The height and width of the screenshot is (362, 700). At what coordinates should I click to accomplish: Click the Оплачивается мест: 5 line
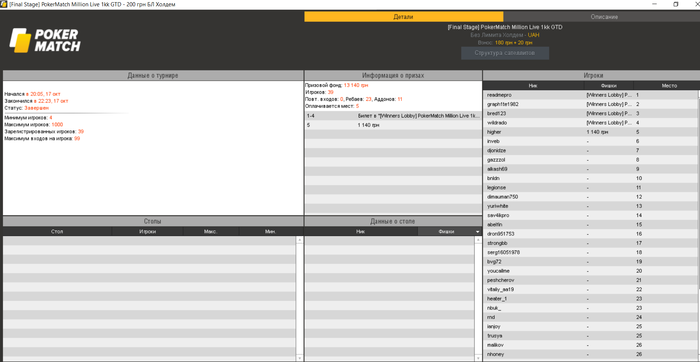click(332, 106)
